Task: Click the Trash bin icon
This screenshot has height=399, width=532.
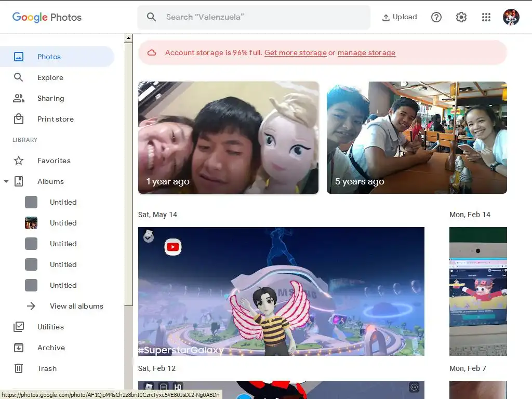Action: point(19,368)
